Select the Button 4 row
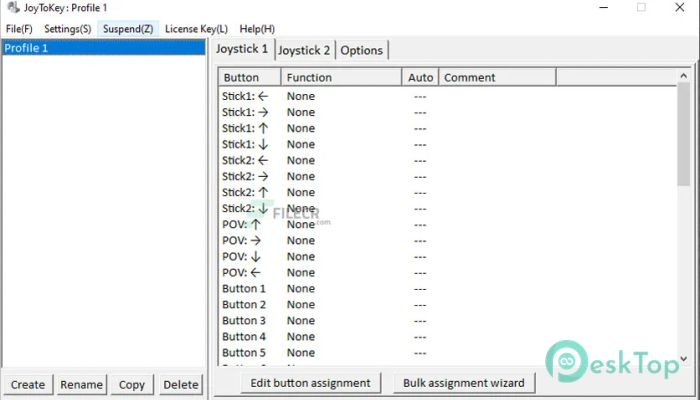The height and width of the screenshot is (400, 700). [x=448, y=337]
